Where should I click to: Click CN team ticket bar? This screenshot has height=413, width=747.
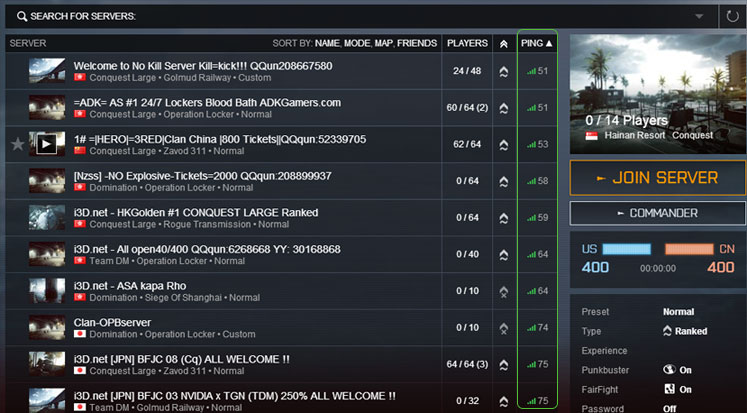(x=689, y=249)
